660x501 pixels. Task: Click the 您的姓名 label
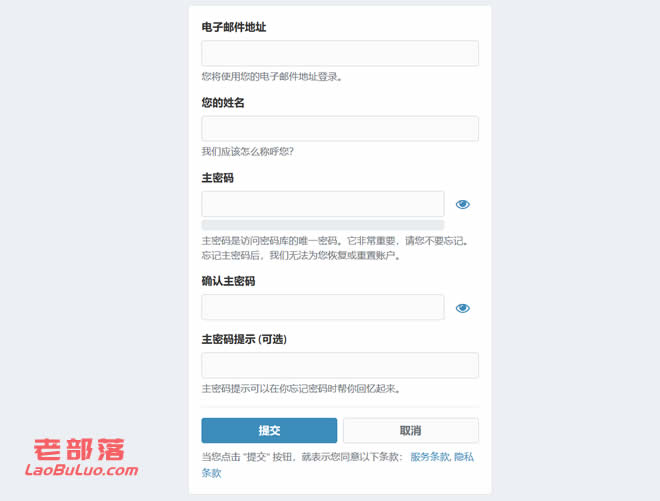(x=223, y=102)
